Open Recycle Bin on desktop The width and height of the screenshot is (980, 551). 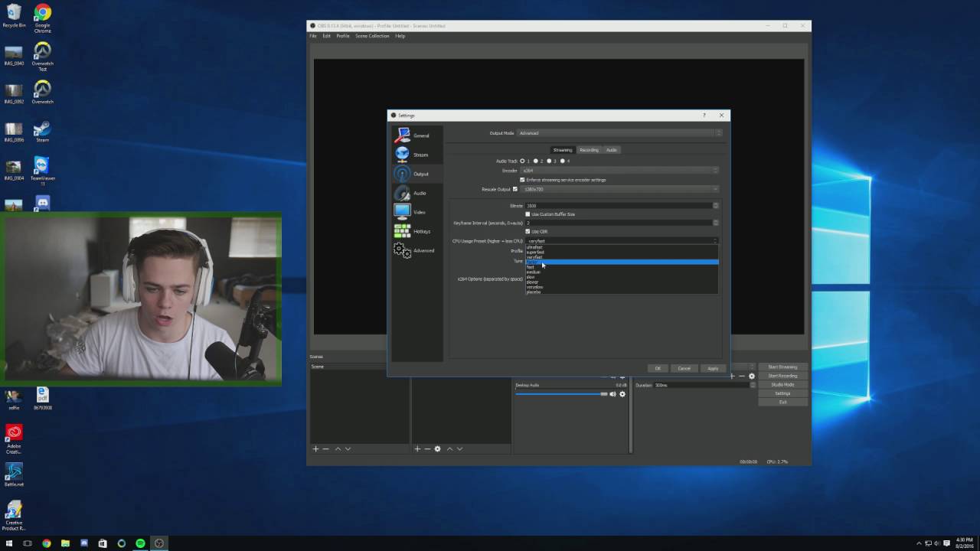14,16
